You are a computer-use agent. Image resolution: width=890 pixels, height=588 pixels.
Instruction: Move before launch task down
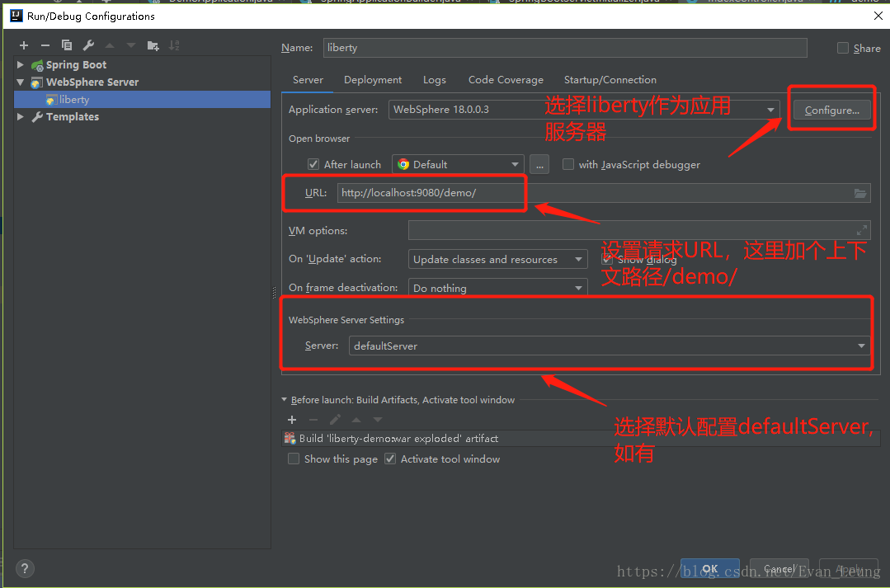tap(378, 420)
